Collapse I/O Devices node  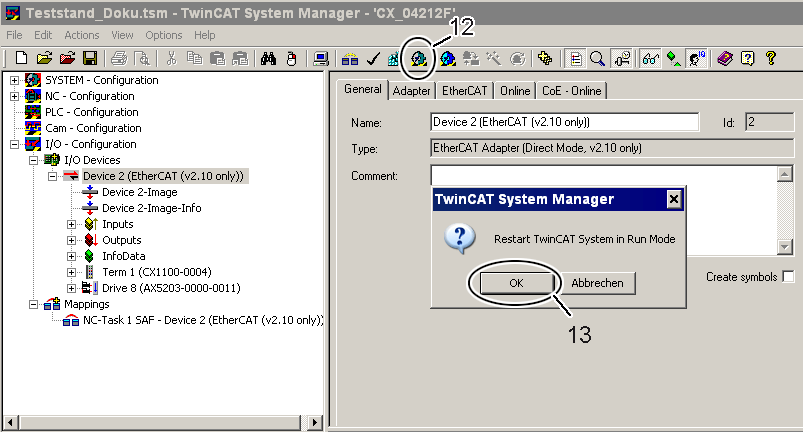pos(33,160)
